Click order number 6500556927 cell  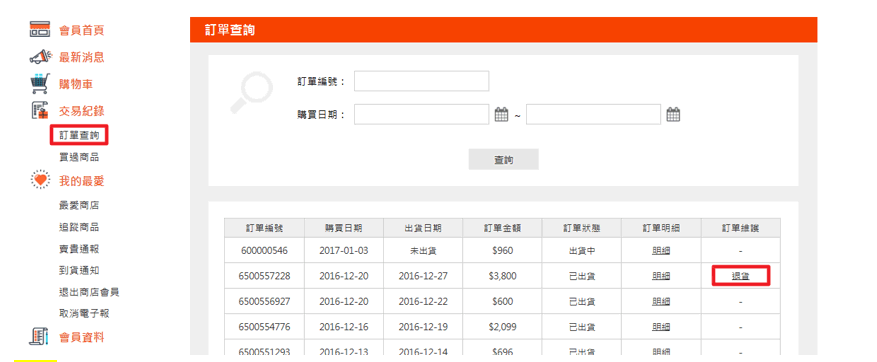click(x=265, y=302)
